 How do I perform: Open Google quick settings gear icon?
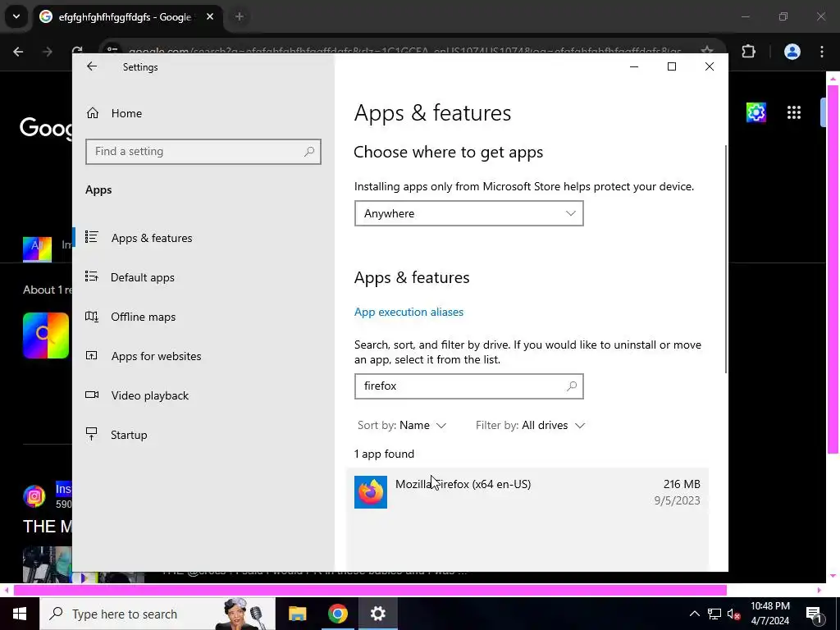pyautogui.click(x=756, y=112)
